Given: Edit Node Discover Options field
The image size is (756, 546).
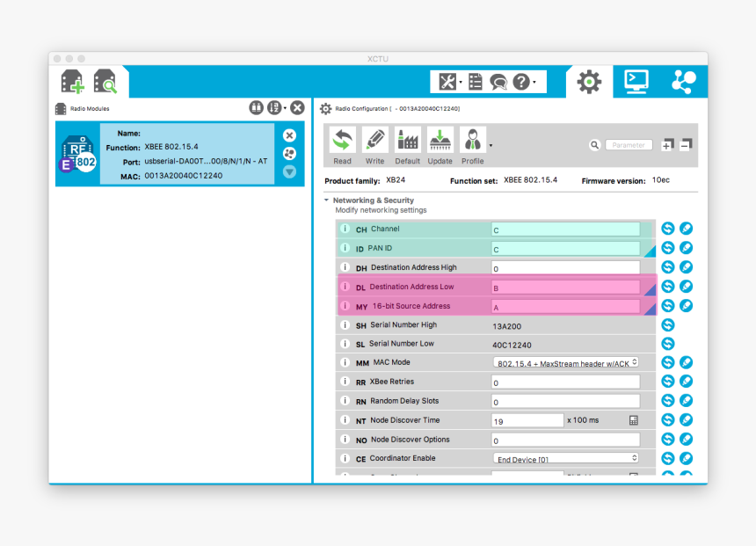Looking at the screenshot, I should coord(565,440).
